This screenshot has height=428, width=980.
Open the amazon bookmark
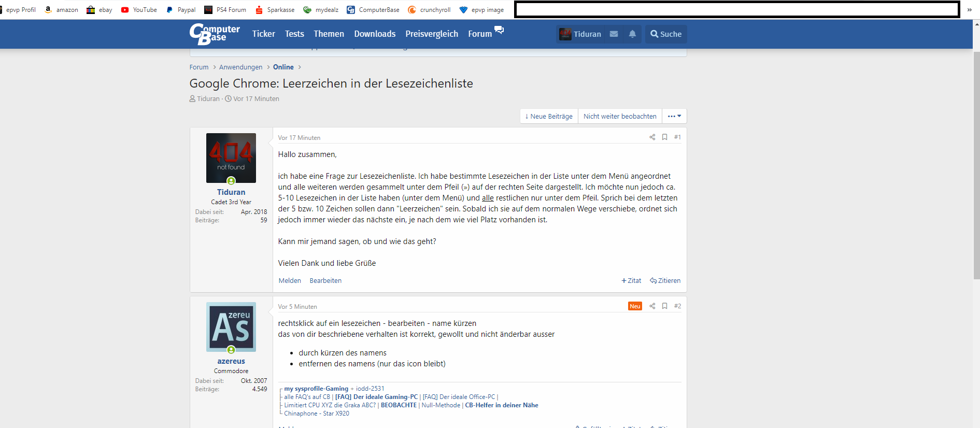point(62,10)
